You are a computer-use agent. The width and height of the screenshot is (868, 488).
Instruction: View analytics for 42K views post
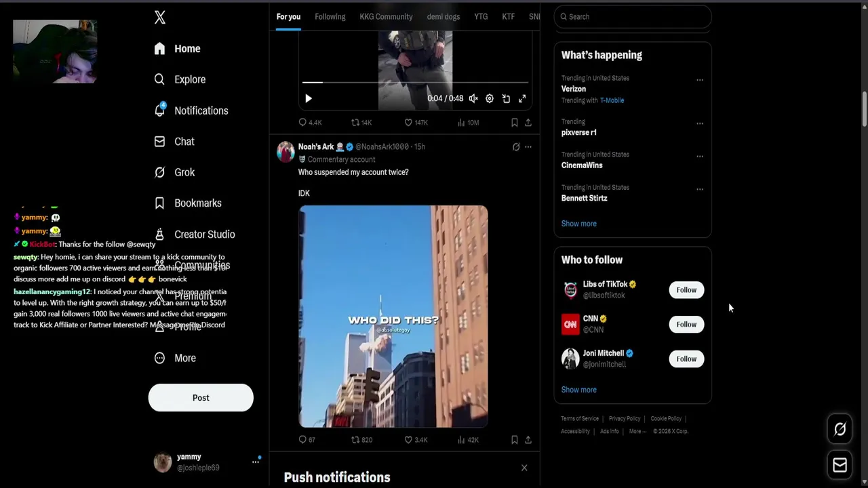click(x=468, y=440)
